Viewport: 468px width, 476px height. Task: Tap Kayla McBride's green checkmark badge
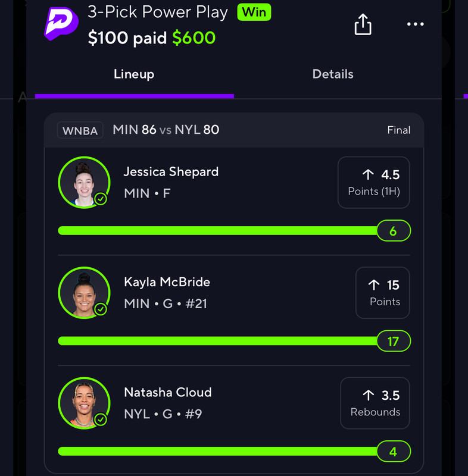coord(101,309)
